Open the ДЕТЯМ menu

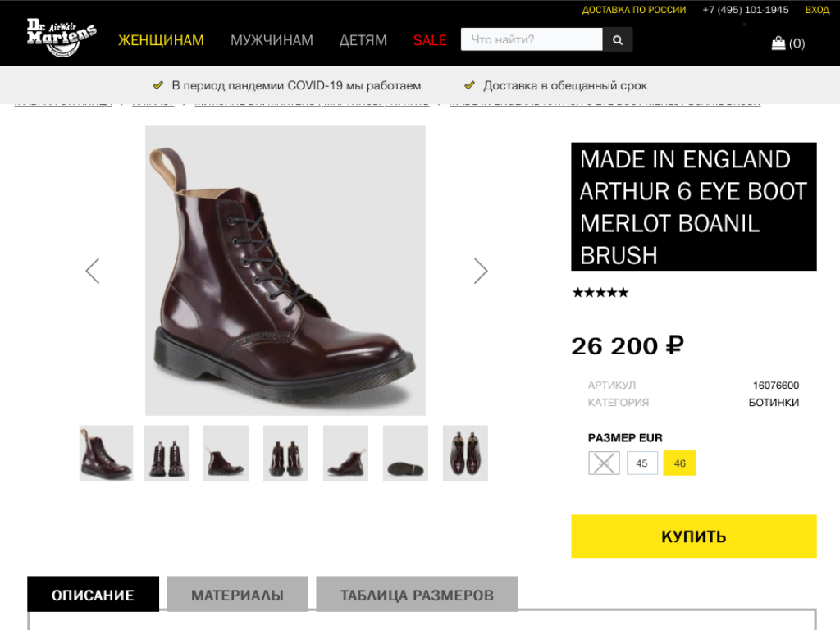point(363,40)
